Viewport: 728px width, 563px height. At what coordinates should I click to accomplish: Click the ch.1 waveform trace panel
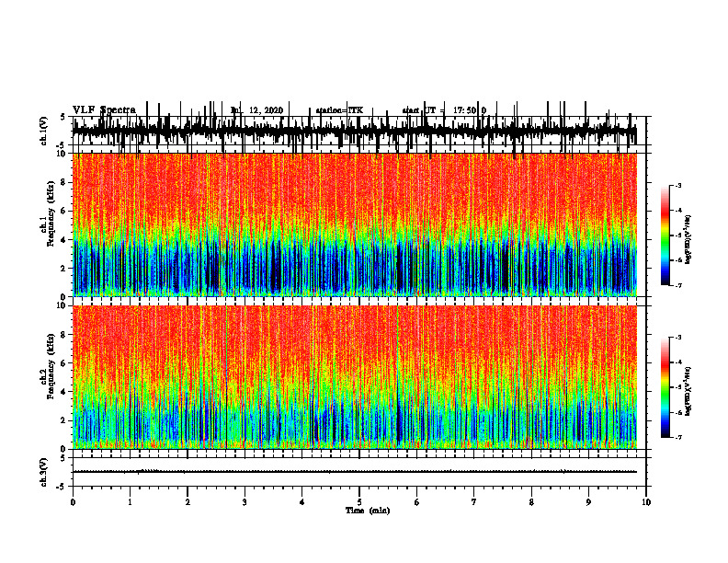[x=358, y=131]
